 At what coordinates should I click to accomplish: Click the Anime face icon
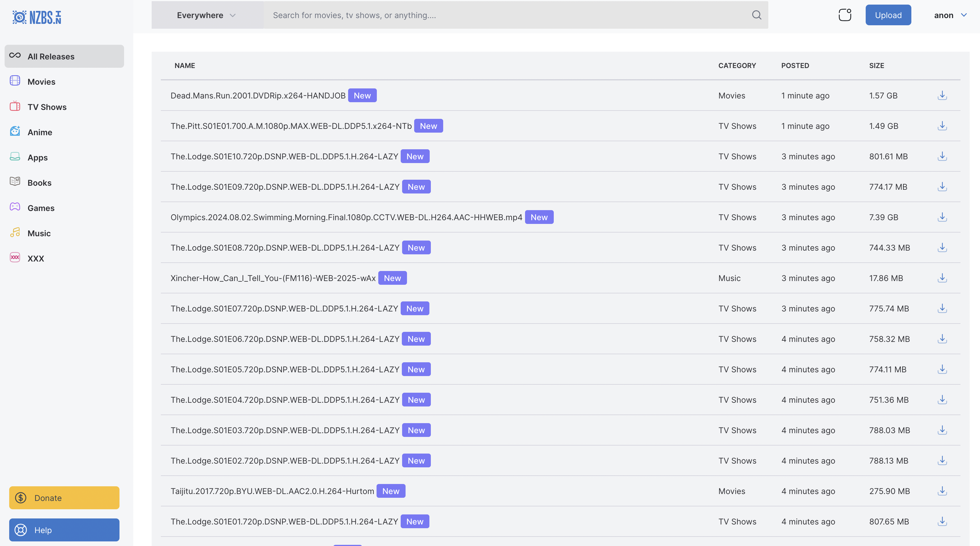15,131
